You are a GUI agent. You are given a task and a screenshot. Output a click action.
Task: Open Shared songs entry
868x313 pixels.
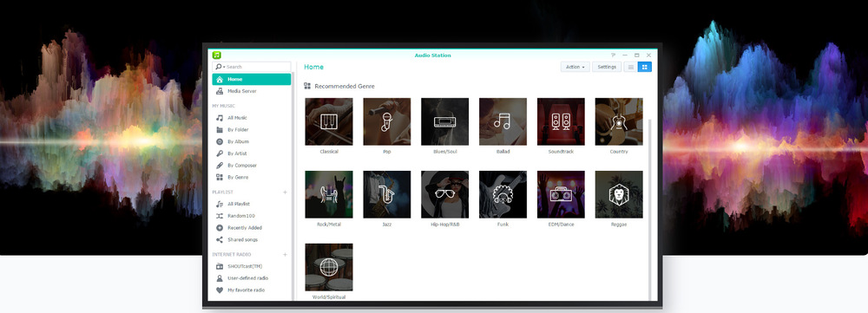[252, 240]
